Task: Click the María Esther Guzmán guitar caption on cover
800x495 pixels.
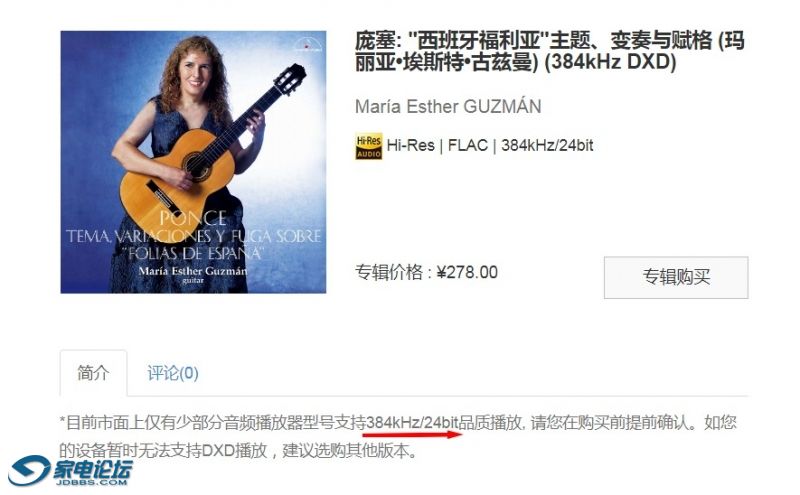Action: coord(193,275)
